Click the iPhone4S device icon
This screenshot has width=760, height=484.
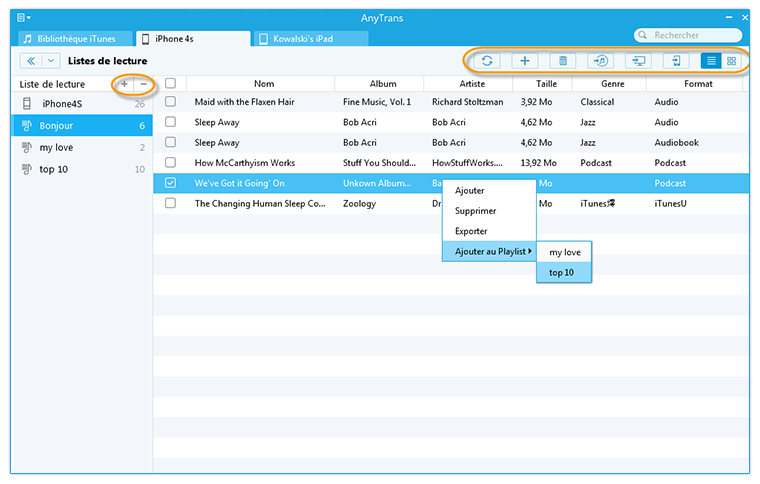coord(27,103)
